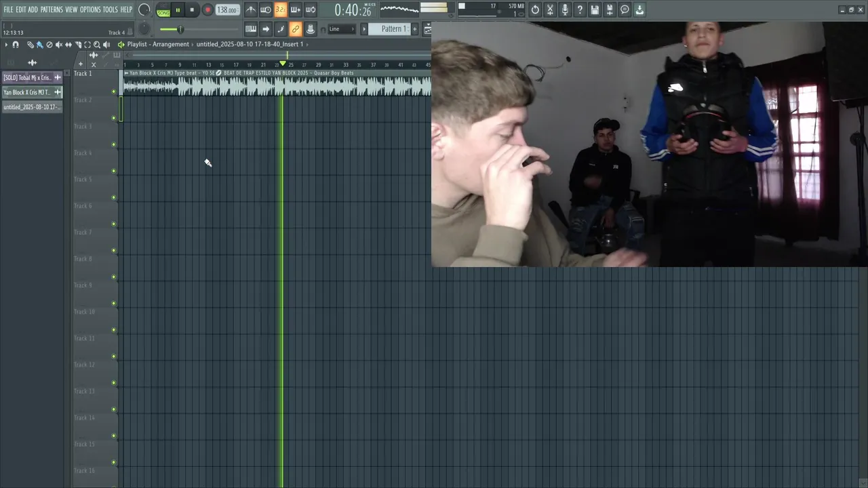Select the [SOLO] Tobal Mj x Cris clip
868x488 pixels.
pyautogui.click(x=32, y=77)
